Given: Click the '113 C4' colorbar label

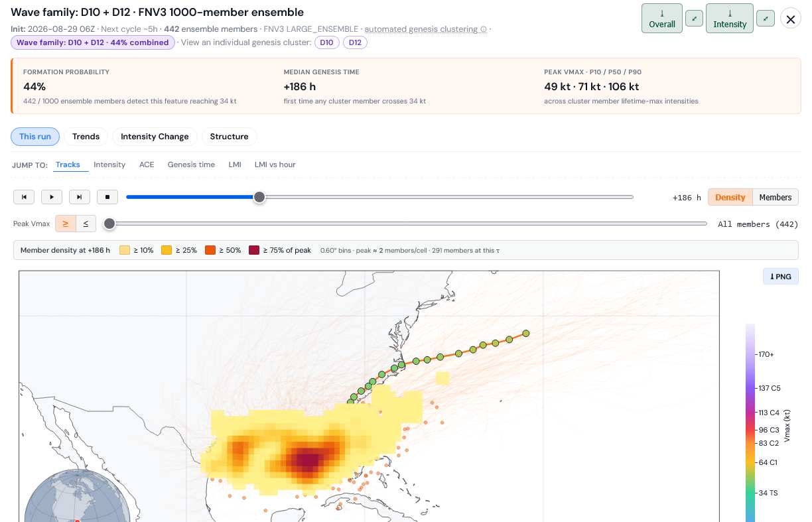Looking at the screenshot, I should point(770,413).
